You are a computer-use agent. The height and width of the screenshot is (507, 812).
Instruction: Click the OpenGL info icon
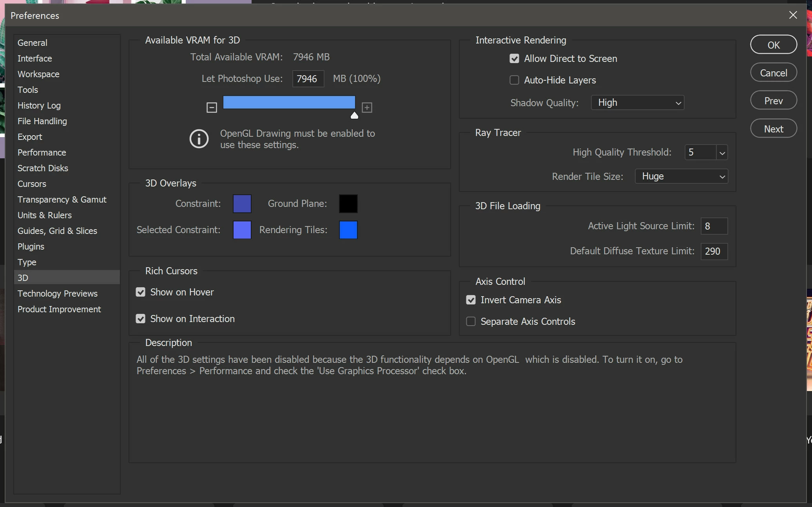click(x=199, y=139)
